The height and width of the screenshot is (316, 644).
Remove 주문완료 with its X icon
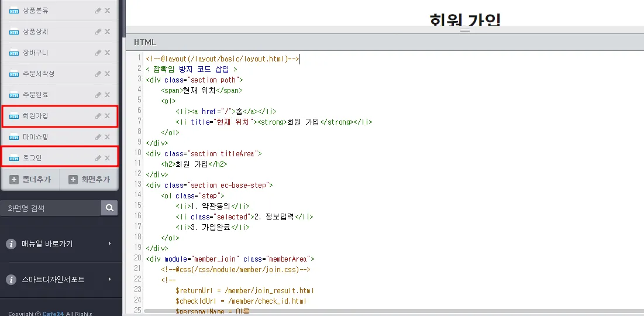pyautogui.click(x=107, y=95)
